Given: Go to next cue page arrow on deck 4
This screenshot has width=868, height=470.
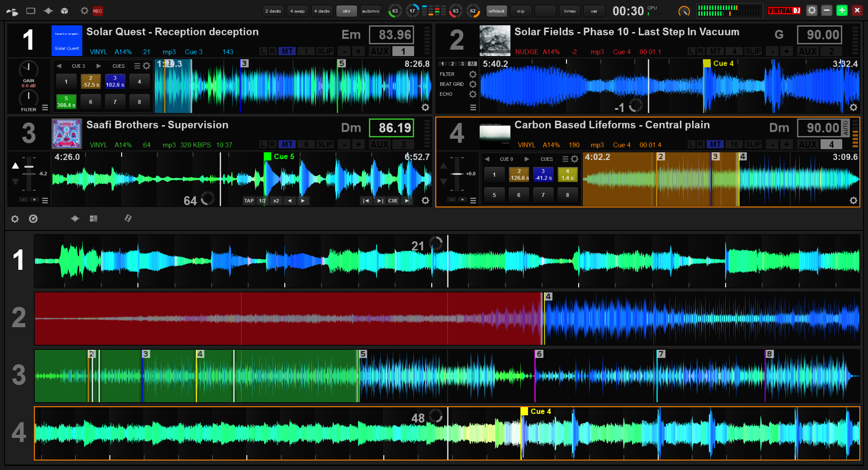Looking at the screenshot, I should click(x=527, y=159).
